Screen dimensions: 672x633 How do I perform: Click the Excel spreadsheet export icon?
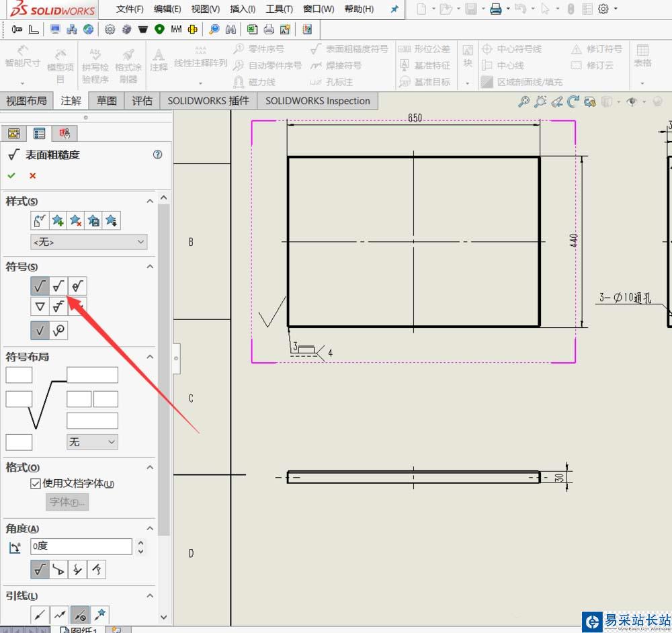coord(252,29)
